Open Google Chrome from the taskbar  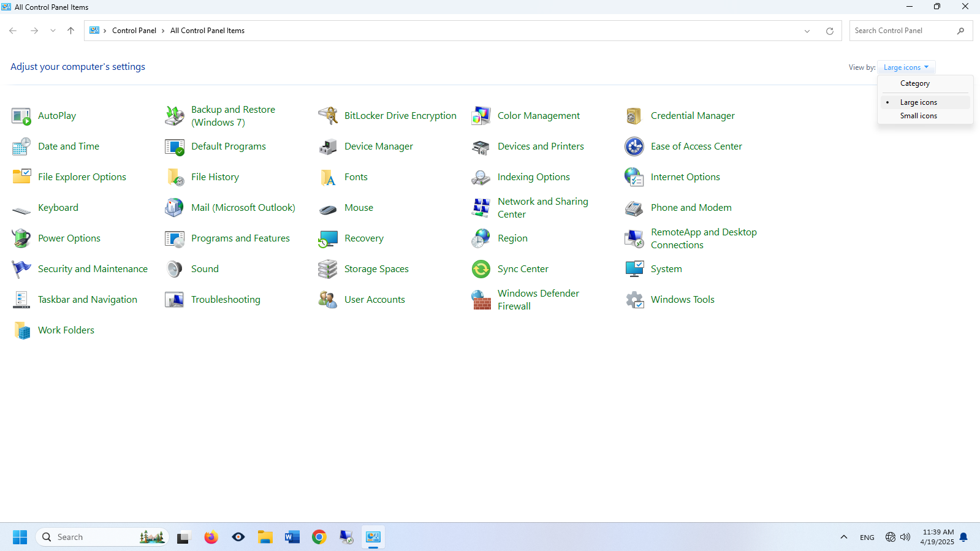pos(319,538)
